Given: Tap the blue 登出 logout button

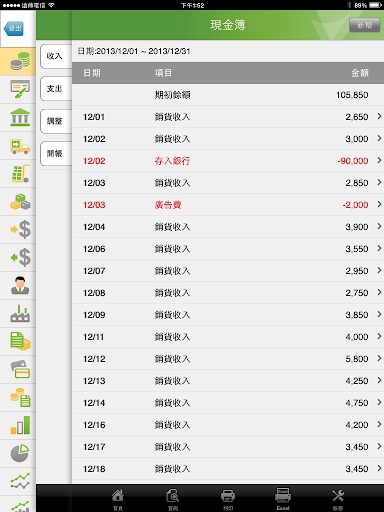Looking at the screenshot, I should [x=14, y=28].
